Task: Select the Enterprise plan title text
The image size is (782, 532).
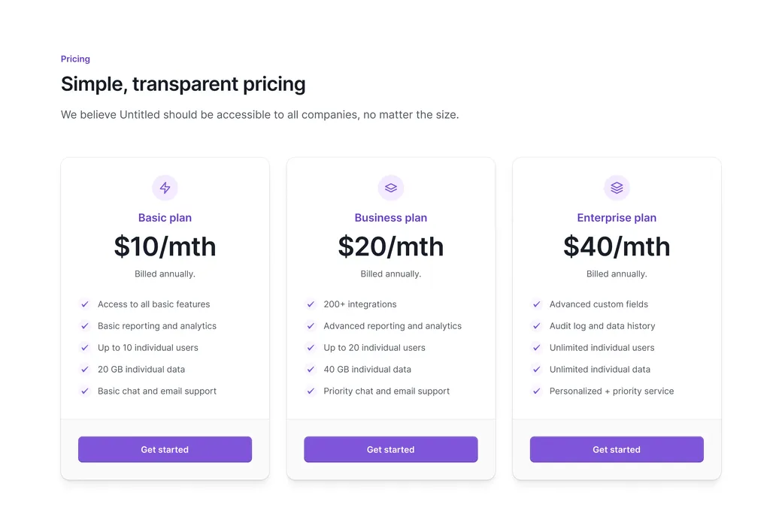Action: point(617,217)
